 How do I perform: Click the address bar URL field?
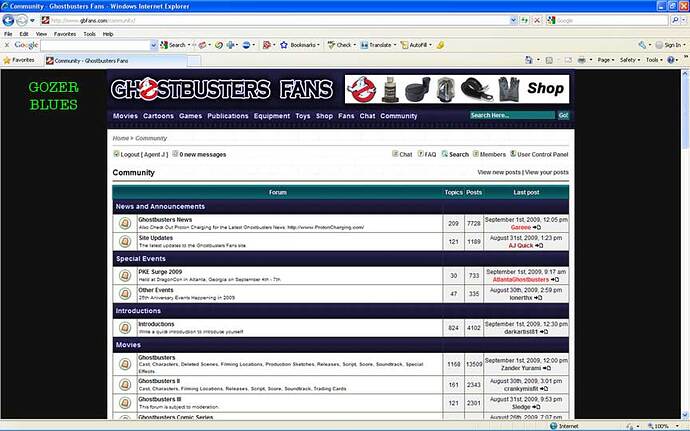275,20
